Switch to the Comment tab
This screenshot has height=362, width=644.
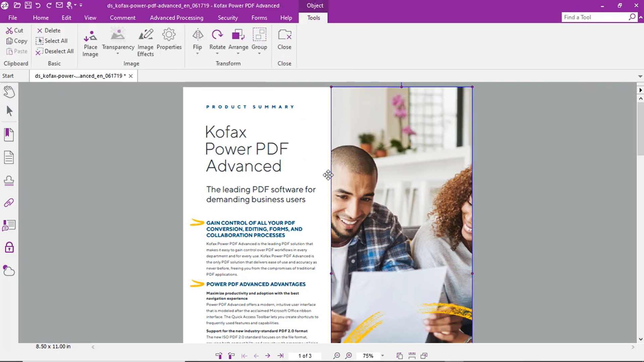pyautogui.click(x=122, y=18)
